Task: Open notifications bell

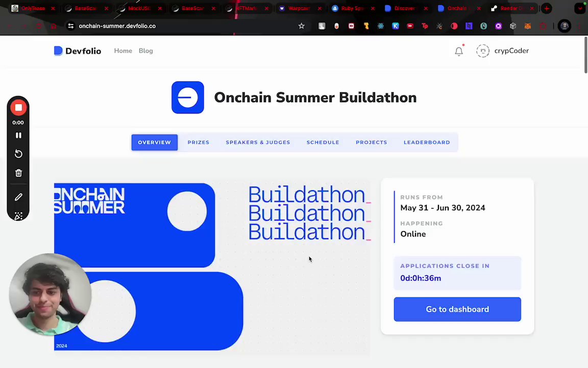Action: point(459,51)
